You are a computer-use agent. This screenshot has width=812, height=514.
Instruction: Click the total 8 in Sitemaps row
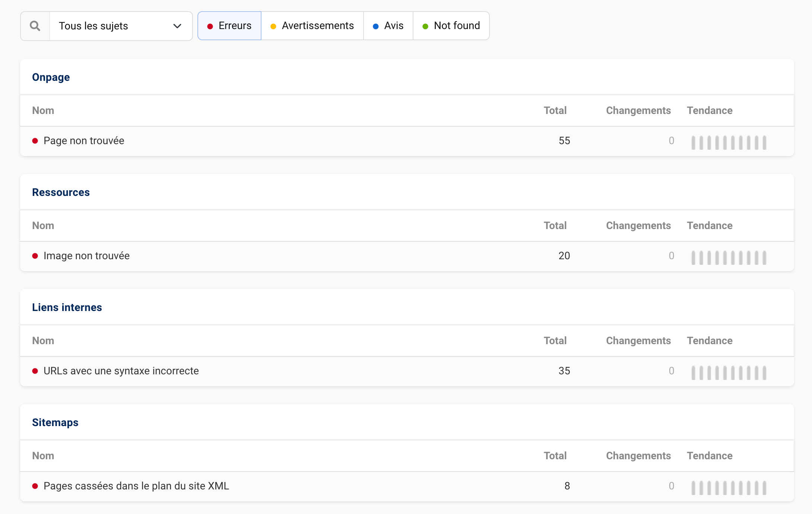[567, 486]
